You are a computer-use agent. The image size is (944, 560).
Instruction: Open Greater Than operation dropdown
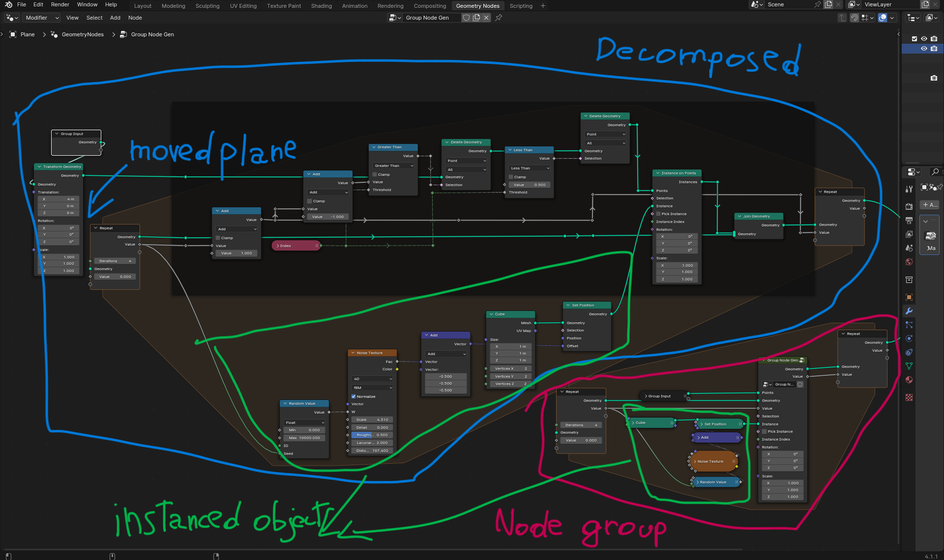tap(393, 166)
